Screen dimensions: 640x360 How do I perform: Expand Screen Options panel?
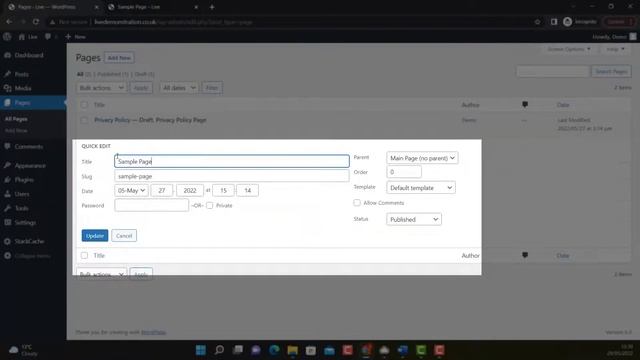click(x=569, y=49)
